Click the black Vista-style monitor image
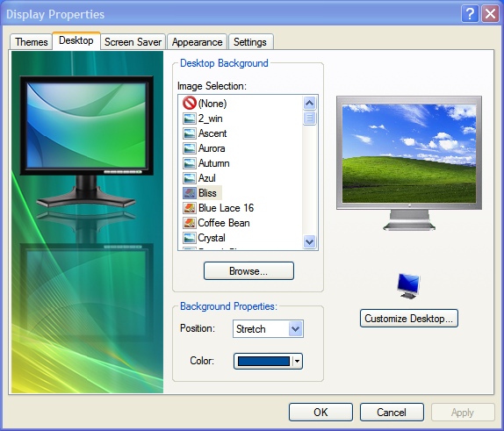Viewport: 504px width, 431px height. [x=86, y=141]
